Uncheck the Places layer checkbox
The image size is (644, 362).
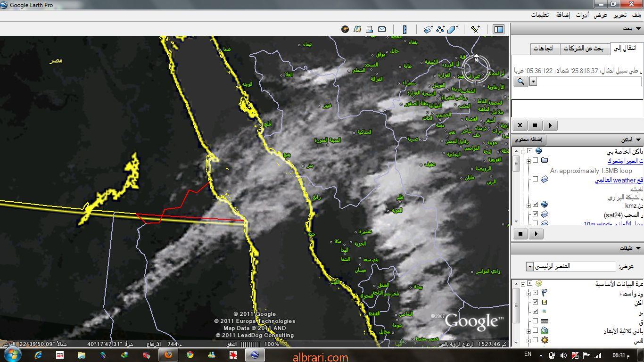click(535, 302)
